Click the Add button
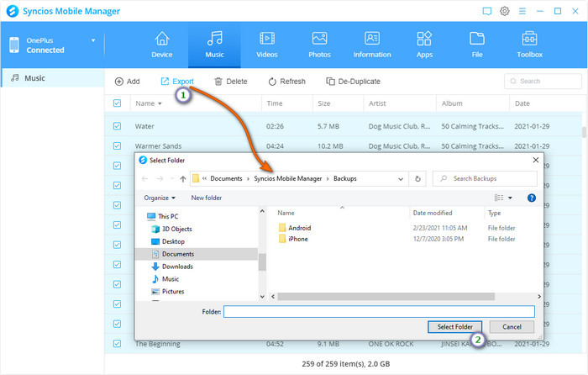The image size is (588, 375). [127, 82]
